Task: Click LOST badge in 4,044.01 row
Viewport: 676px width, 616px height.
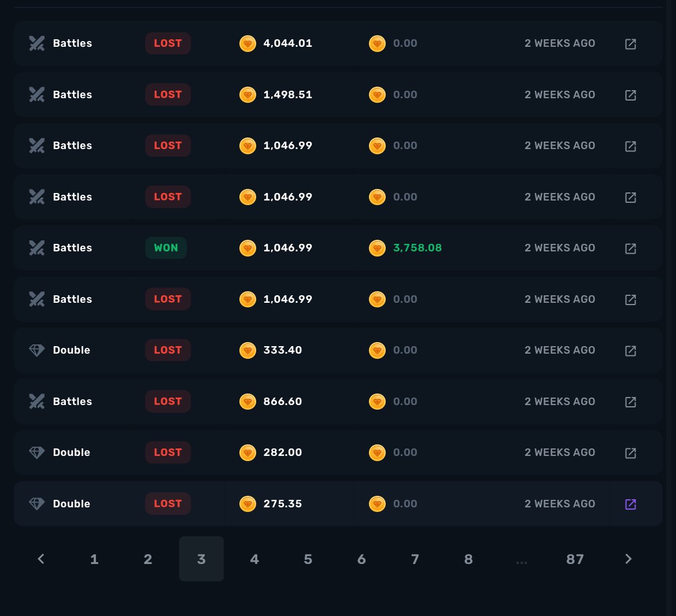Action: [x=168, y=43]
